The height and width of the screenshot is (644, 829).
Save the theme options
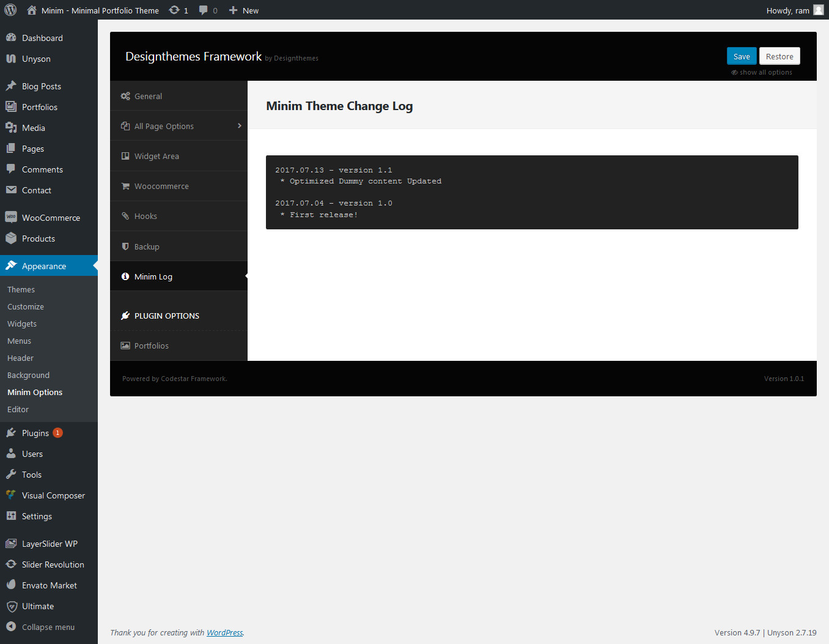[742, 56]
